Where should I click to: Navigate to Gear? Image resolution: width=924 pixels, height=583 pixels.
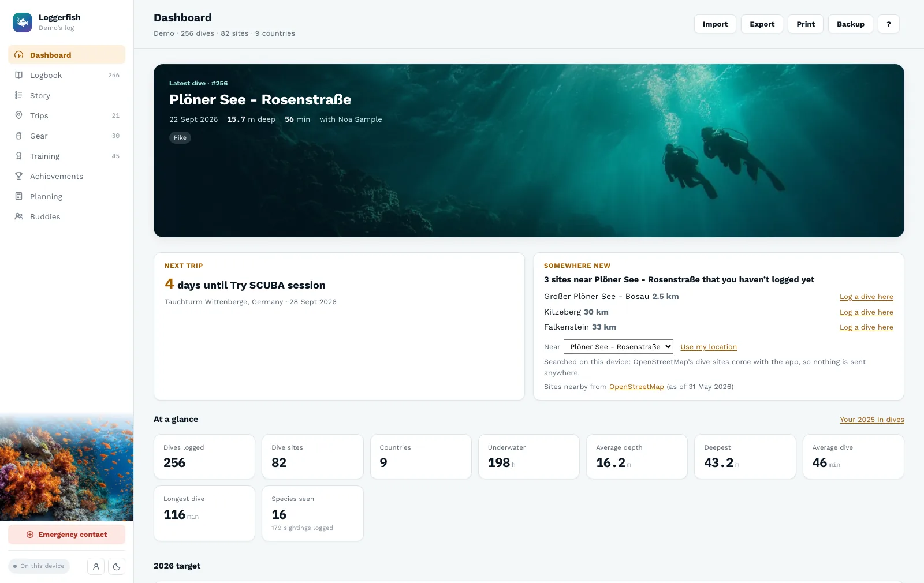(x=67, y=136)
